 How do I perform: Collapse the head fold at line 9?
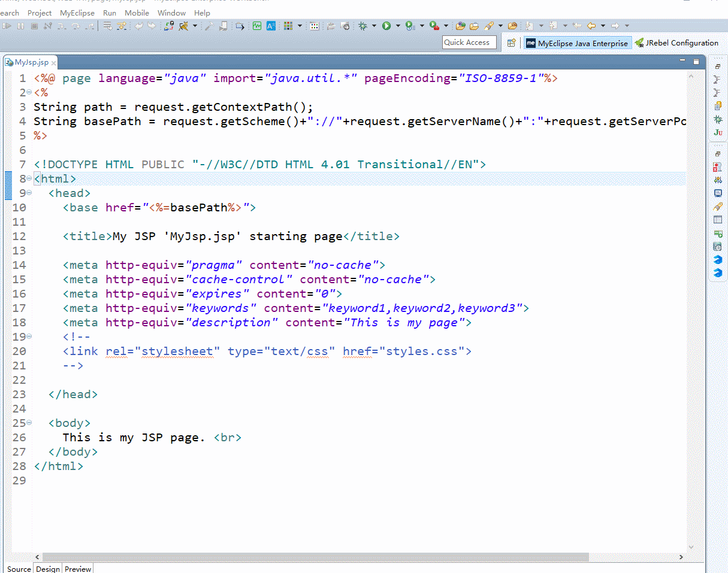tap(29, 193)
